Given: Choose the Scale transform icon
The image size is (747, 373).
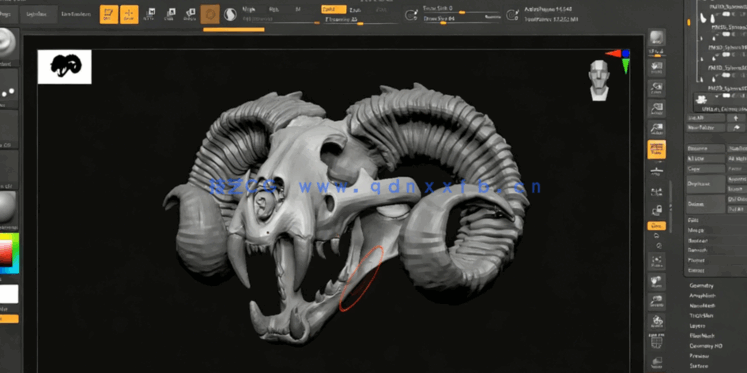Looking at the screenshot, I should (x=169, y=14).
